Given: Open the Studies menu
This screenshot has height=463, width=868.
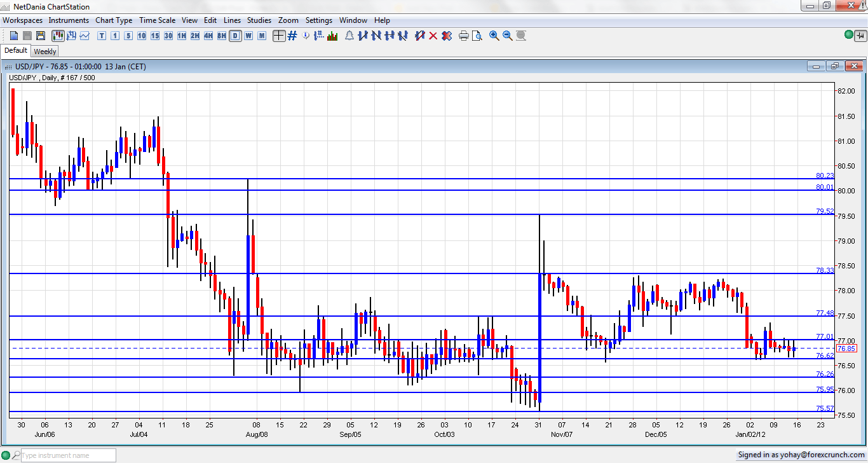Looking at the screenshot, I should 259,20.
